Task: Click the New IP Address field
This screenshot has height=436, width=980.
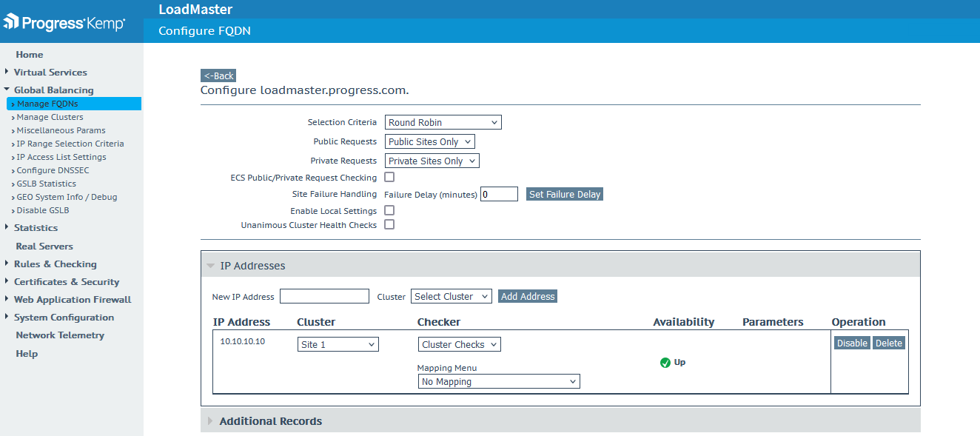Action: click(324, 296)
